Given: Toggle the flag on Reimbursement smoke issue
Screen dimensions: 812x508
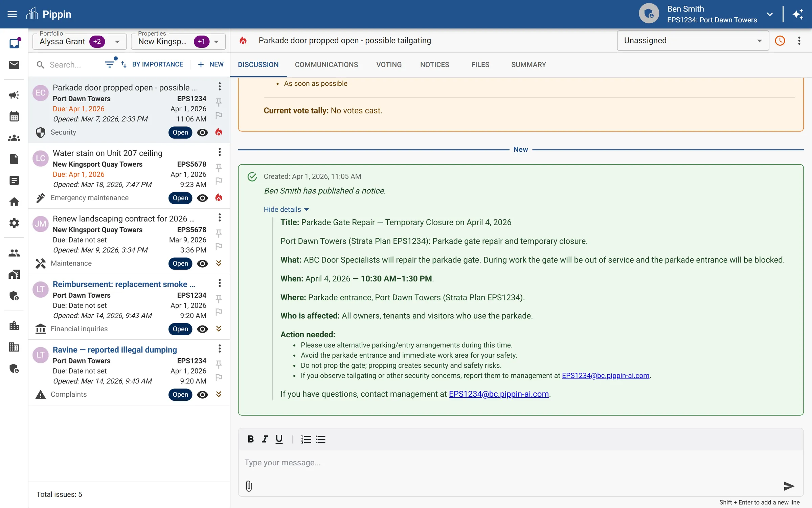Looking at the screenshot, I should (x=219, y=312).
